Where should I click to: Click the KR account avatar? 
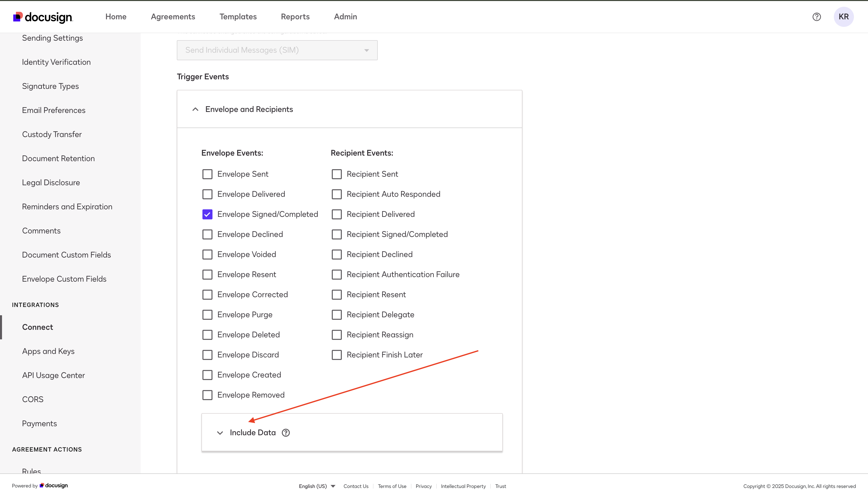(x=844, y=17)
